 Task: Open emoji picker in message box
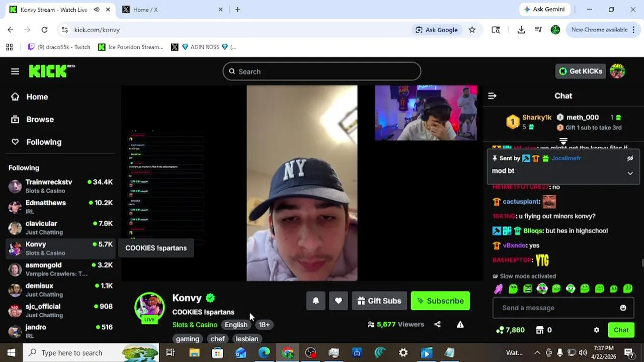pos(623,308)
